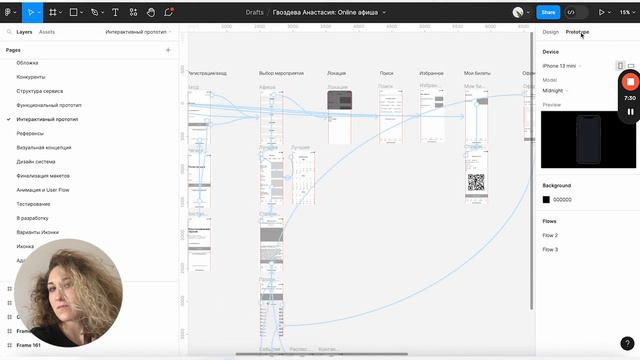
Task: Open the search icon in Layers panel
Action: click(9, 32)
